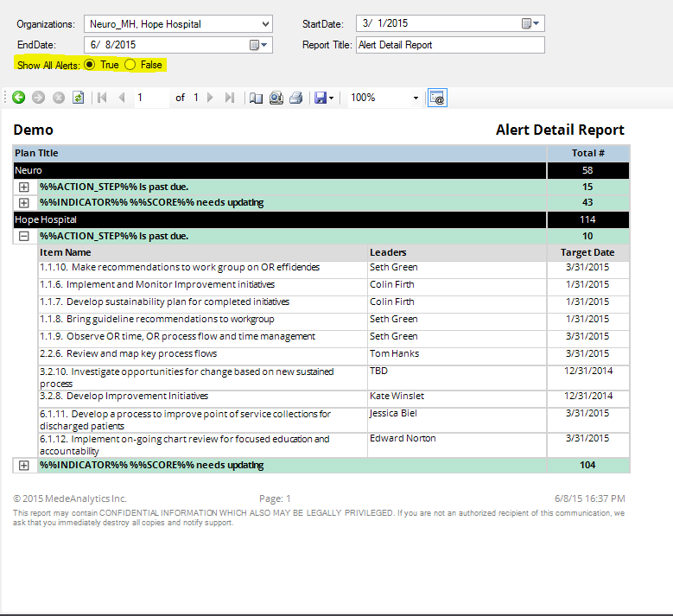Click the Target Date column header
The height and width of the screenshot is (616, 673).
(588, 252)
